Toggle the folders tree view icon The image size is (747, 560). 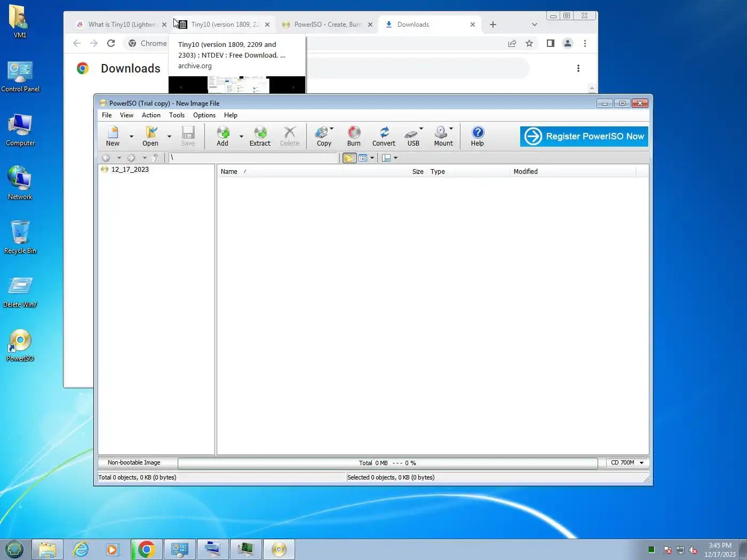click(349, 158)
